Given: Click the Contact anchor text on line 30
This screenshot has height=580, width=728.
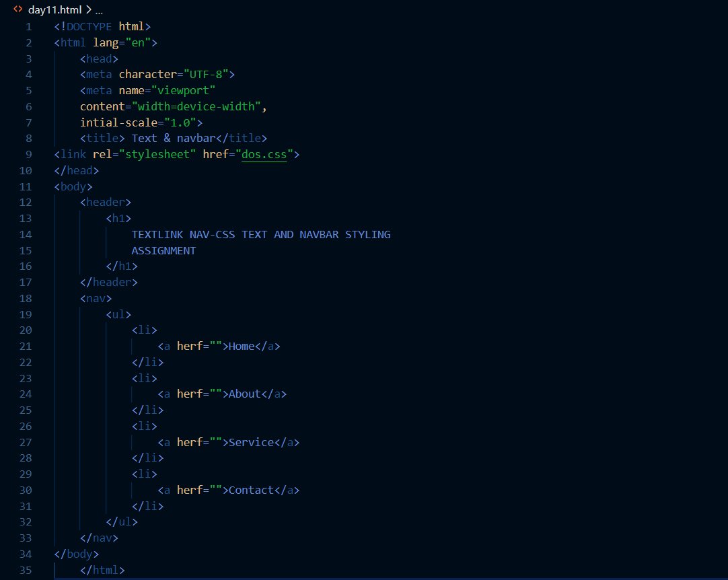Looking at the screenshot, I should (x=251, y=491).
